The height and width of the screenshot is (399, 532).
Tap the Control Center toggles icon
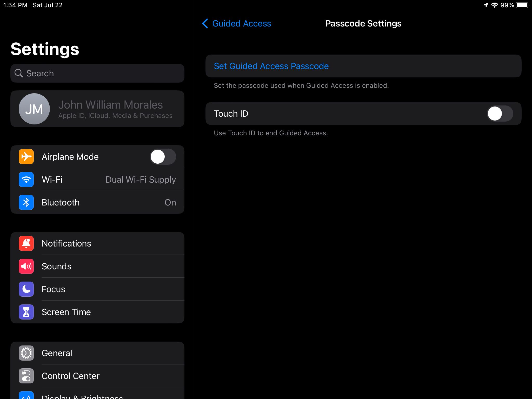coord(26,376)
